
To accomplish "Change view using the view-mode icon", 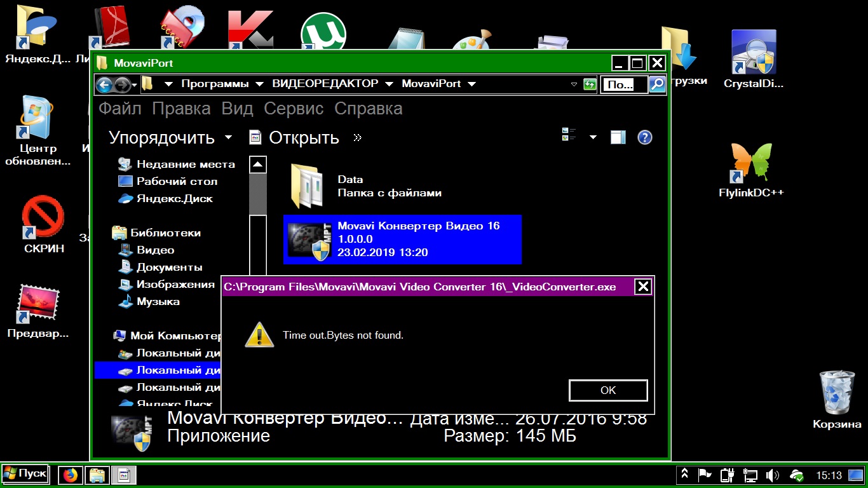I will [x=569, y=135].
